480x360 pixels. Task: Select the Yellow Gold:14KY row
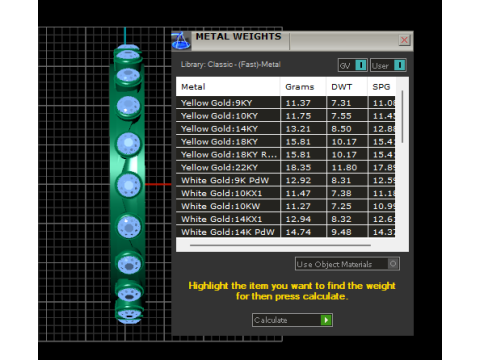286,129
